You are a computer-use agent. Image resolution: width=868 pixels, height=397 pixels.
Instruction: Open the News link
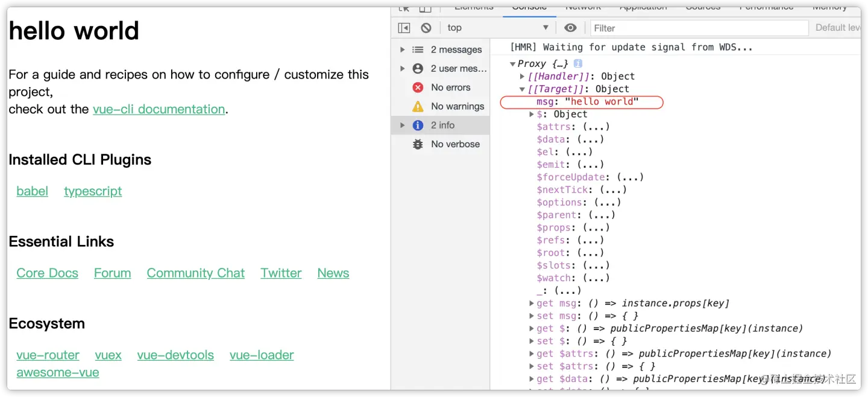point(333,273)
